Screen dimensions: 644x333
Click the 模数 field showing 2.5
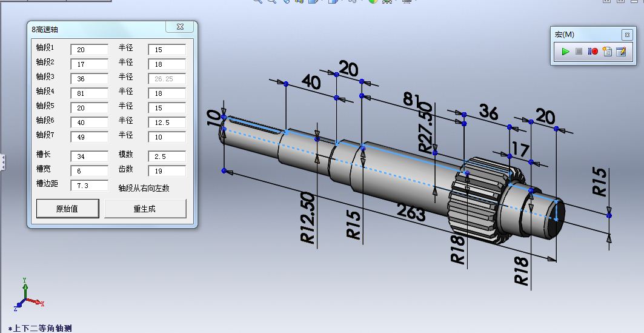[x=167, y=156]
